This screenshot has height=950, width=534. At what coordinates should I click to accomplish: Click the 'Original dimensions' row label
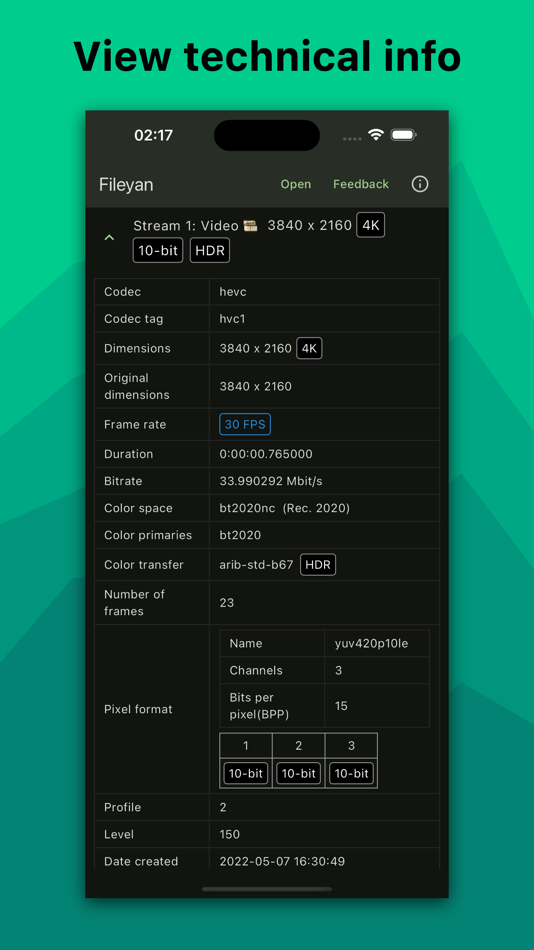point(137,387)
